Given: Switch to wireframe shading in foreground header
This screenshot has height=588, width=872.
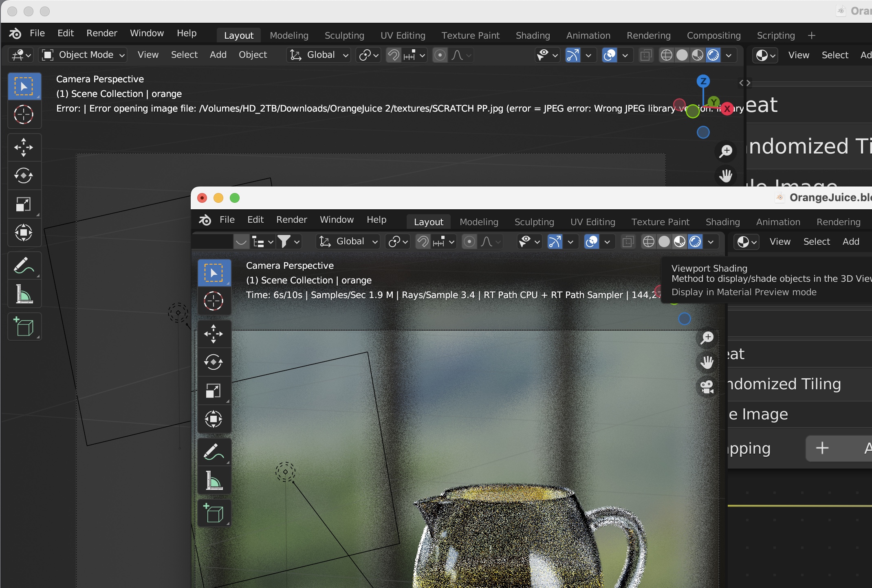Looking at the screenshot, I should point(648,241).
